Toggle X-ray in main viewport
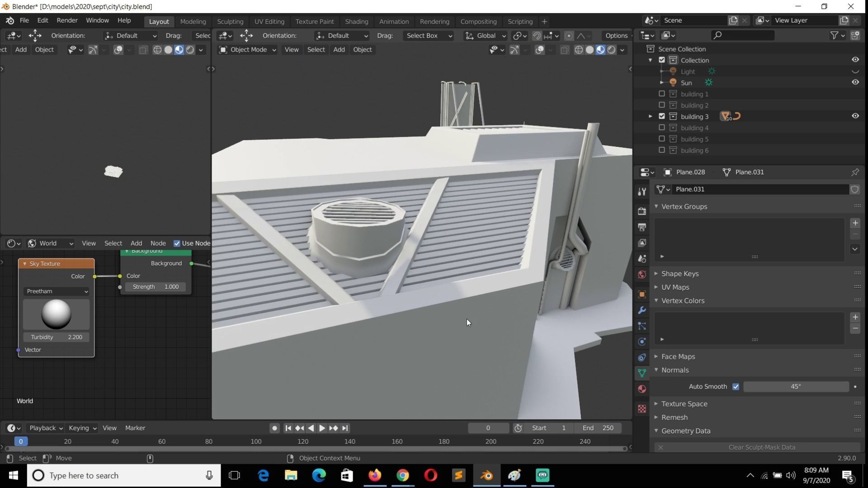 click(565, 50)
